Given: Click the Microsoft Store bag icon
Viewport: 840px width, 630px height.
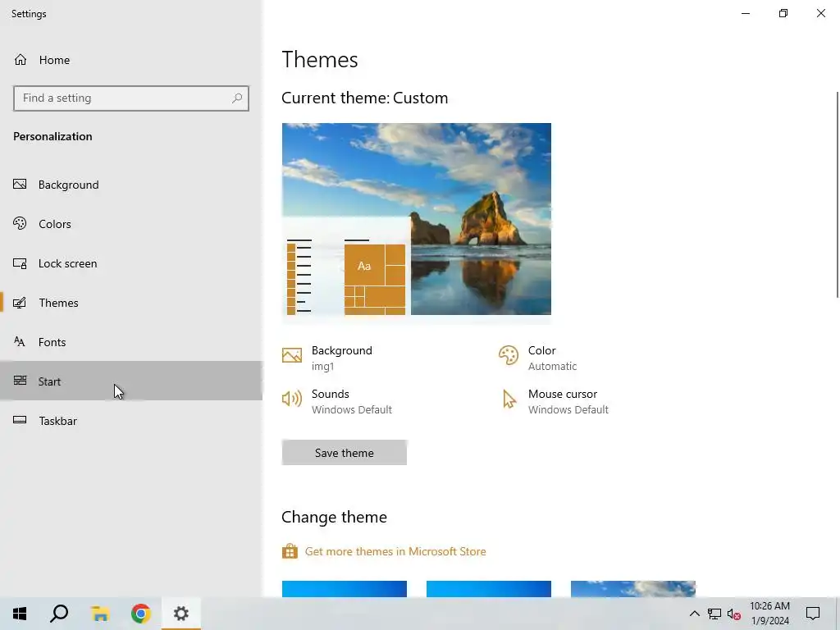Looking at the screenshot, I should coord(290,551).
